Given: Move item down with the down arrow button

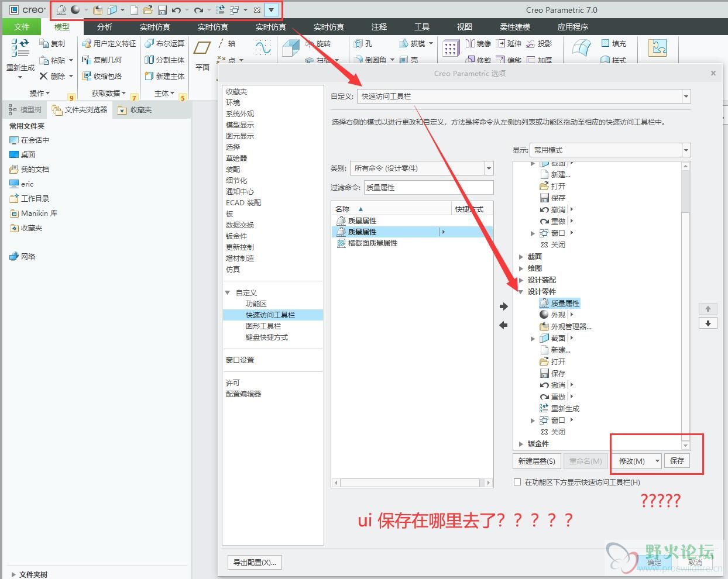Looking at the screenshot, I should [x=708, y=323].
